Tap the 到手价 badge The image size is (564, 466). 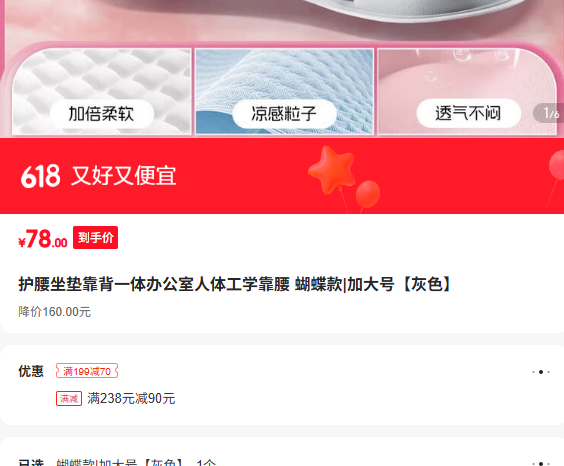coord(95,238)
